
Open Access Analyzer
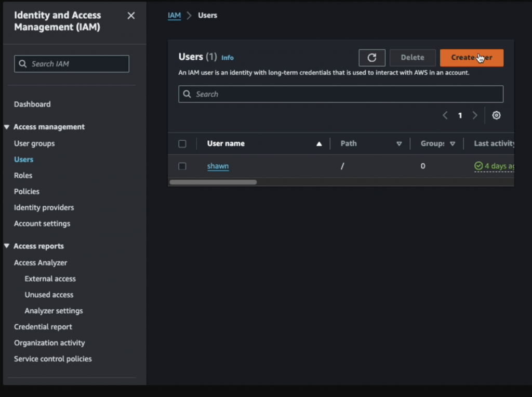click(41, 262)
